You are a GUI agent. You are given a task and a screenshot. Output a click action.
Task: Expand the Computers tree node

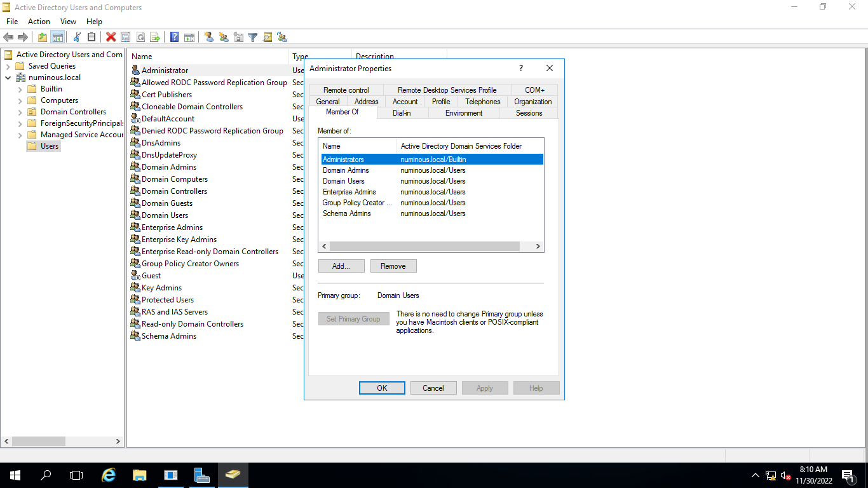(x=20, y=100)
